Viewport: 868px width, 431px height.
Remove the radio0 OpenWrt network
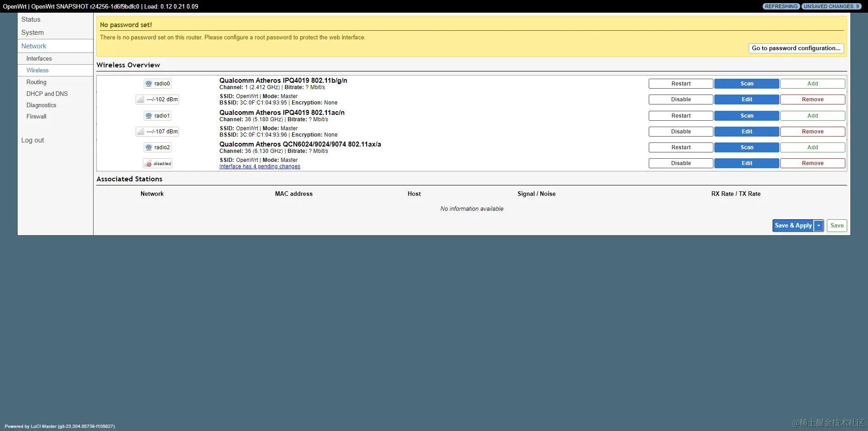(812, 99)
